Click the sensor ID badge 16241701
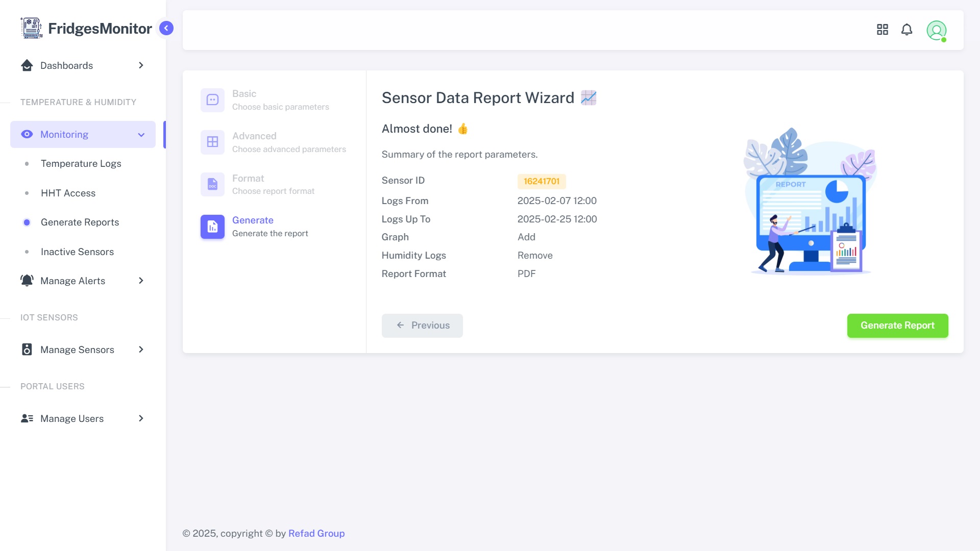The width and height of the screenshot is (980, 551). [x=541, y=181]
